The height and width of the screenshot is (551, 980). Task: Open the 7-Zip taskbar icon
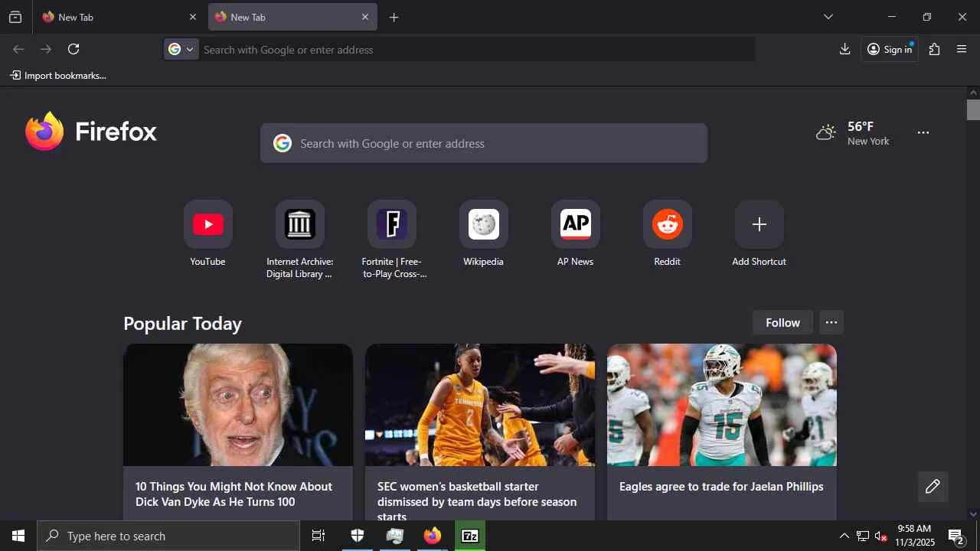pos(470,536)
